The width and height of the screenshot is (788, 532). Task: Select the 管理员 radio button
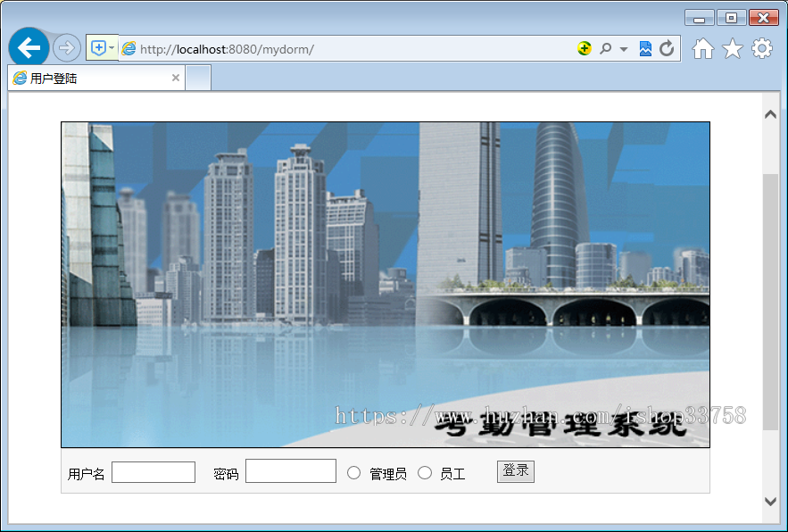click(353, 472)
